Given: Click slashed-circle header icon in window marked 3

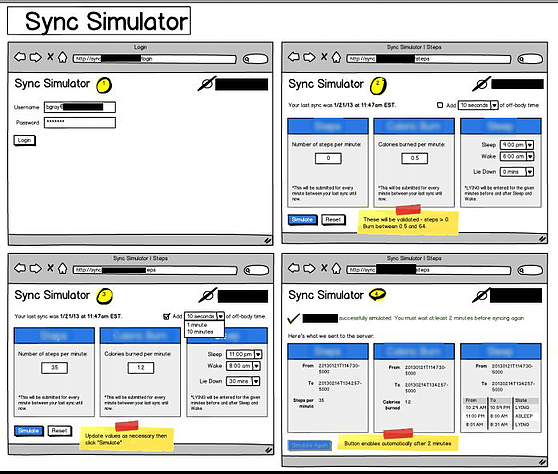Looking at the screenshot, I should click(x=207, y=295).
